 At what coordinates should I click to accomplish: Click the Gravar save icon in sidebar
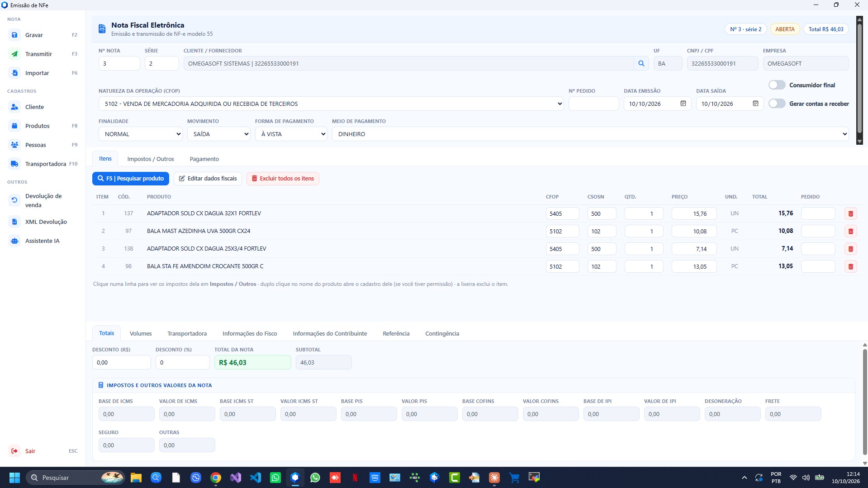[14, 35]
